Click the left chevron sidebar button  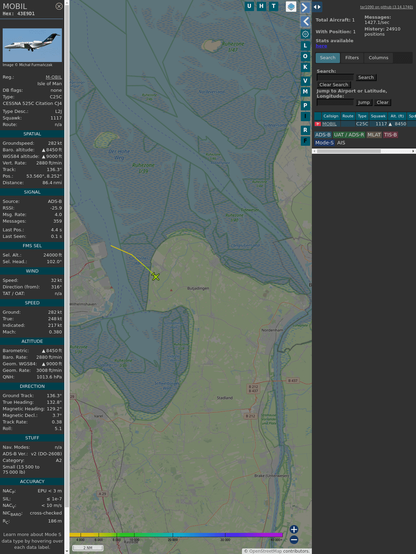306,22
